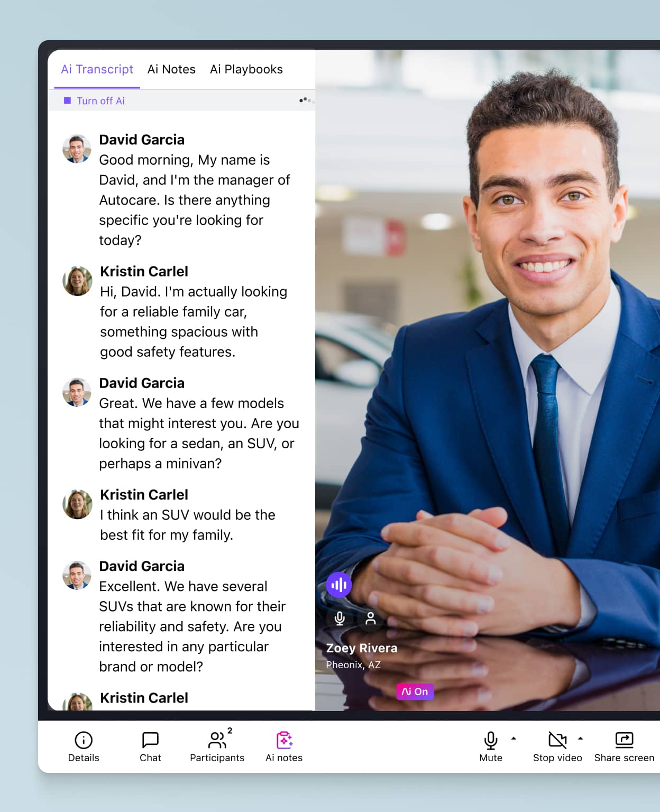Turn off Ai in the transcript panel
Screen dimensions: 660x812
point(94,101)
